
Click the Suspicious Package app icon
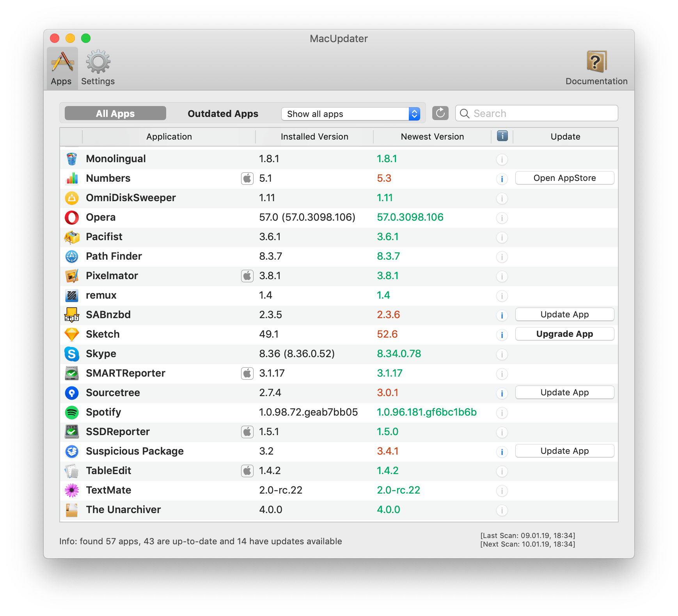pyautogui.click(x=72, y=451)
